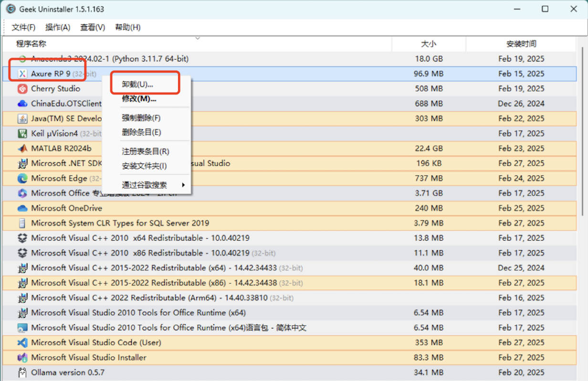Select the Cherry Studio row text

click(x=55, y=88)
